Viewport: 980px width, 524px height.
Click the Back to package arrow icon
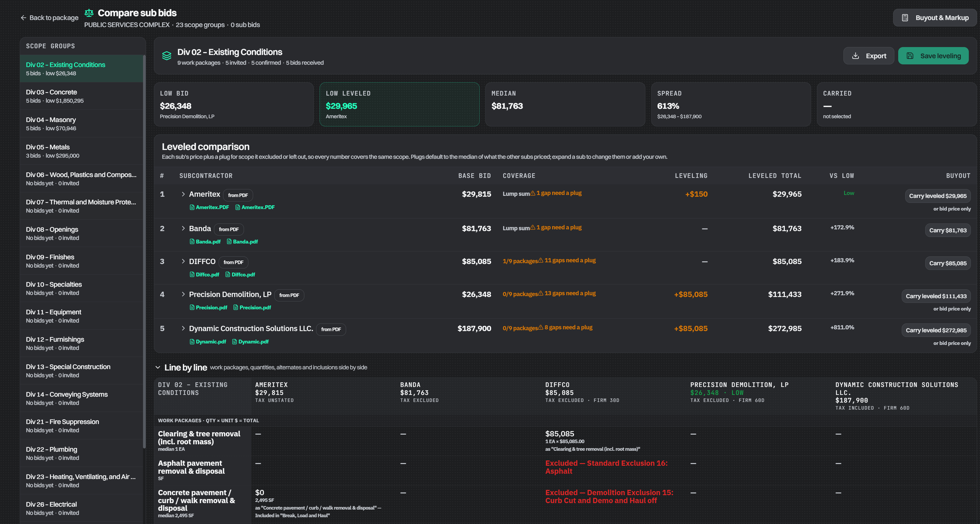[23, 18]
